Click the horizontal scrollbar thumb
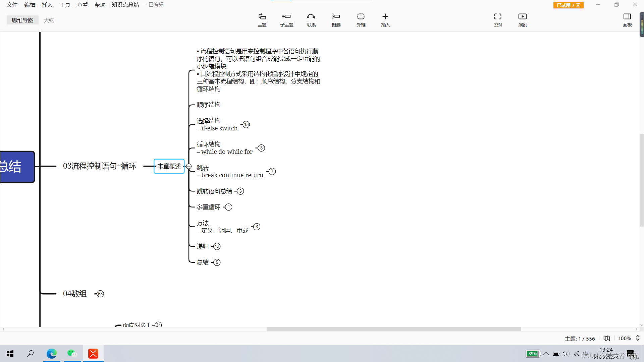Screen dimensions: 644x362 click(393, 329)
